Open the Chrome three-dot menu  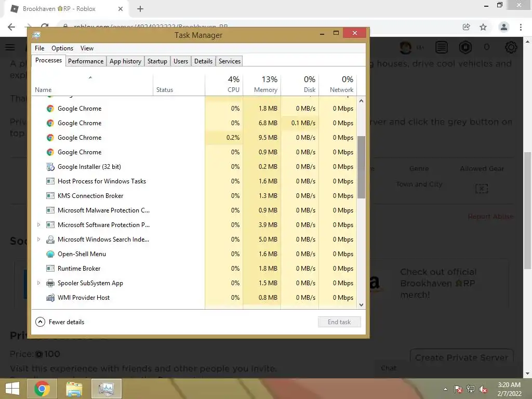(x=521, y=27)
